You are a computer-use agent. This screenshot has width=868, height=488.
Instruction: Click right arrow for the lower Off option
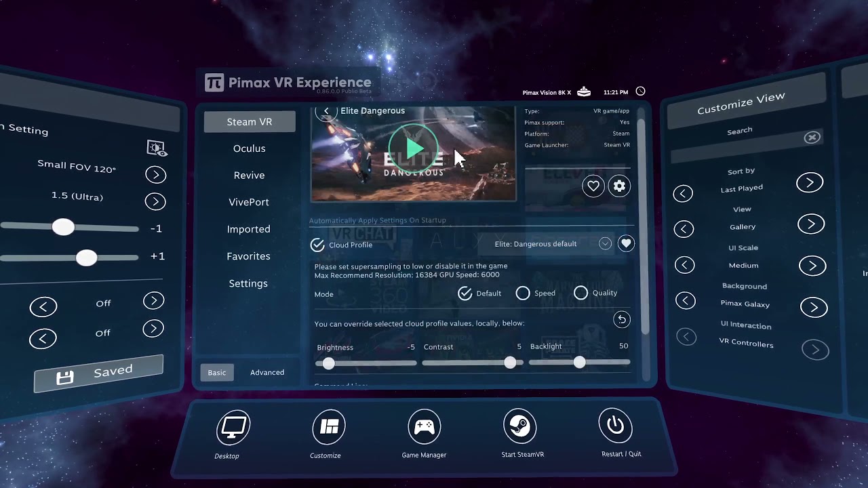pyautogui.click(x=153, y=329)
